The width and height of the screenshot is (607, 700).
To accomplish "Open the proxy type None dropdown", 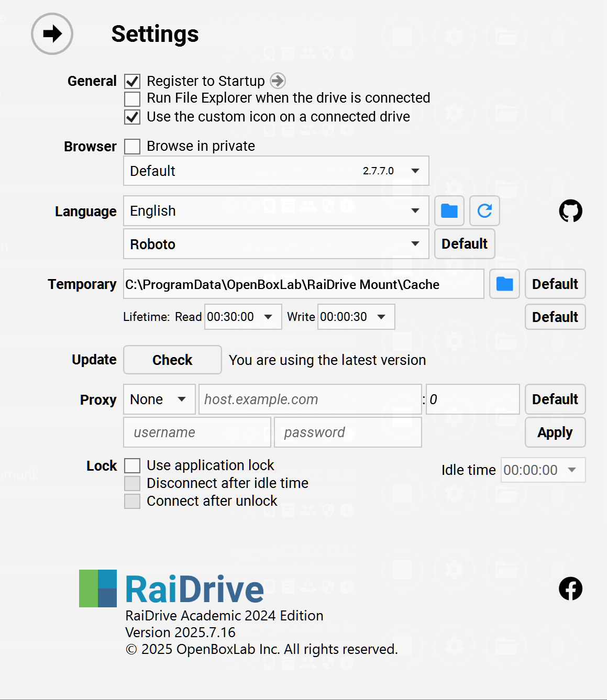I will coord(159,399).
